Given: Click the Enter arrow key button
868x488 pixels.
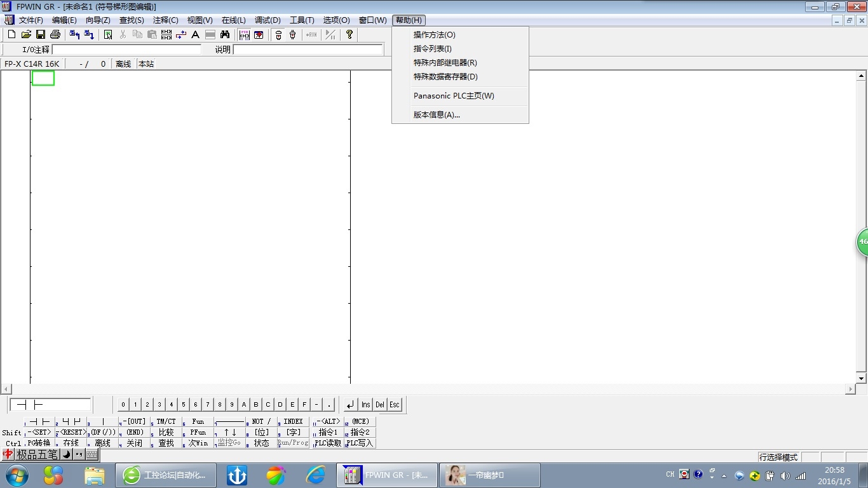Looking at the screenshot, I should [351, 405].
